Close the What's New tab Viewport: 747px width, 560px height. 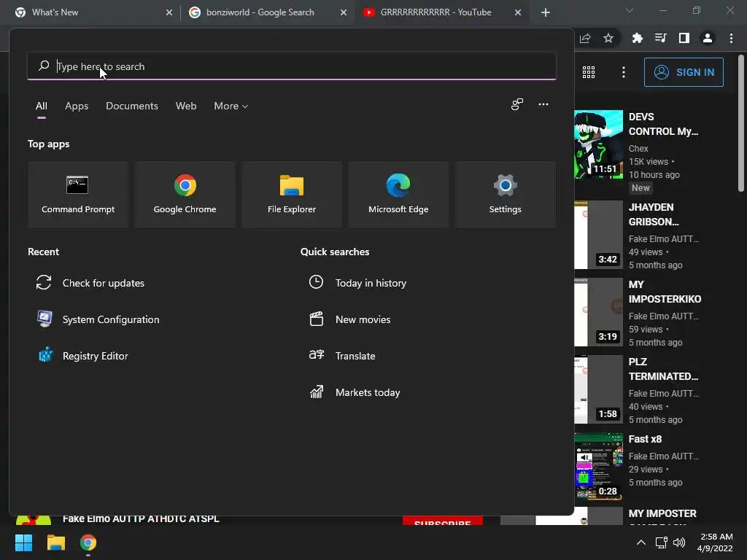coord(169,13)
